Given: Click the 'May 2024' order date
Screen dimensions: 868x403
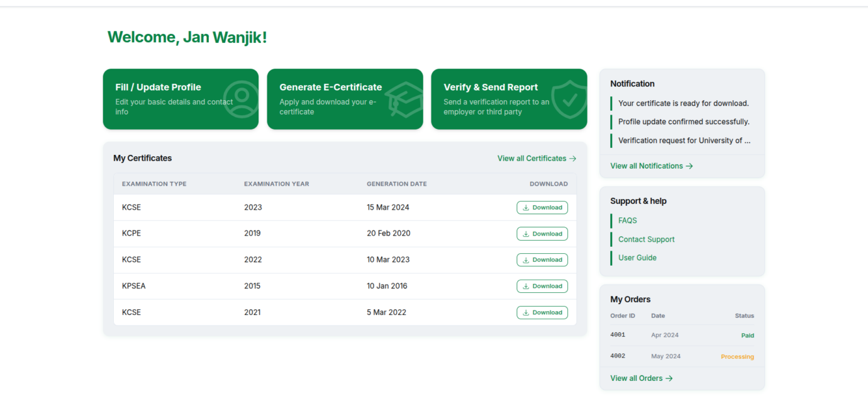Looking at the screenshot, I should coord(665,356).
